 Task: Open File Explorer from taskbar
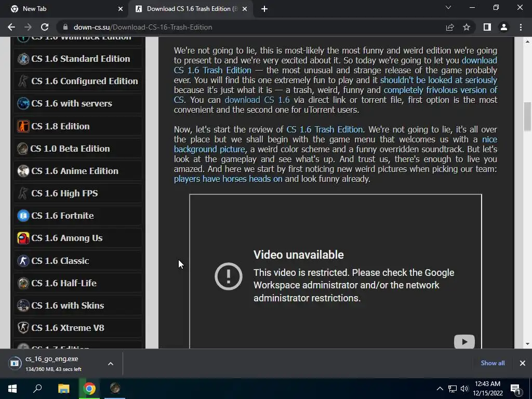coord(63,389)
